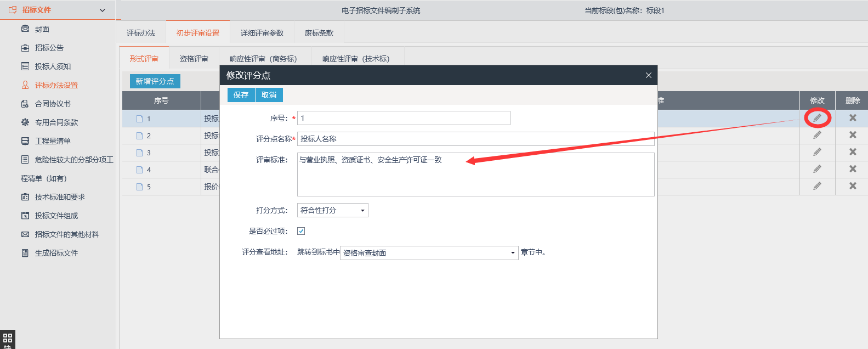The image size is (868, 349).
Task: Click the 取消 button in dialog
Action: [269, 95]
